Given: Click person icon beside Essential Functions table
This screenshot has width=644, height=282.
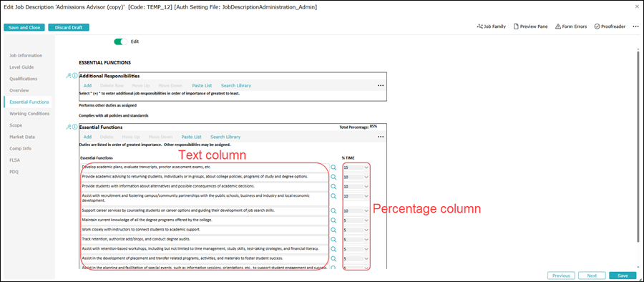Looking at the screenshot, I should click(x=69, y=127).
